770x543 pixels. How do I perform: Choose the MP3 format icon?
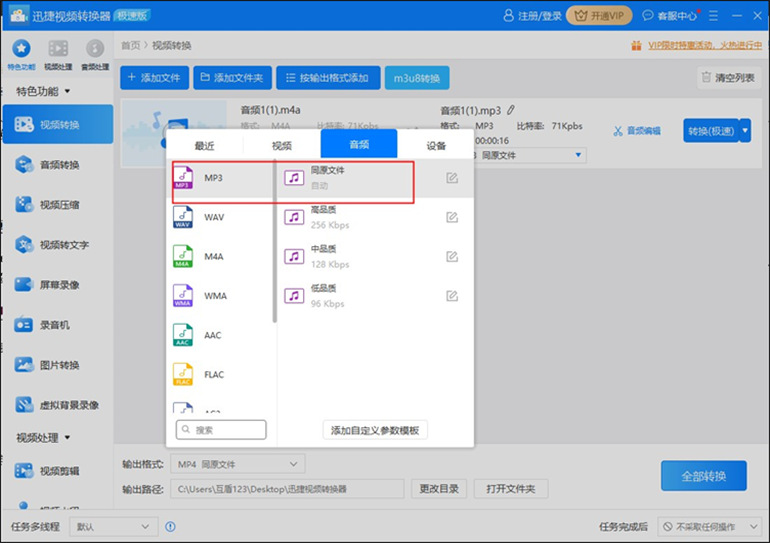(183, 178)
